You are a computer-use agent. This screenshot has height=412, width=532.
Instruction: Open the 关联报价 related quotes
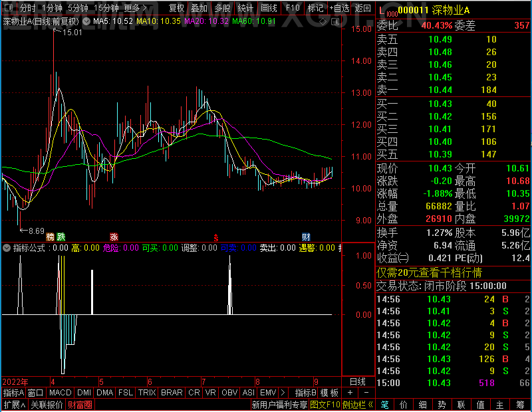47,405
